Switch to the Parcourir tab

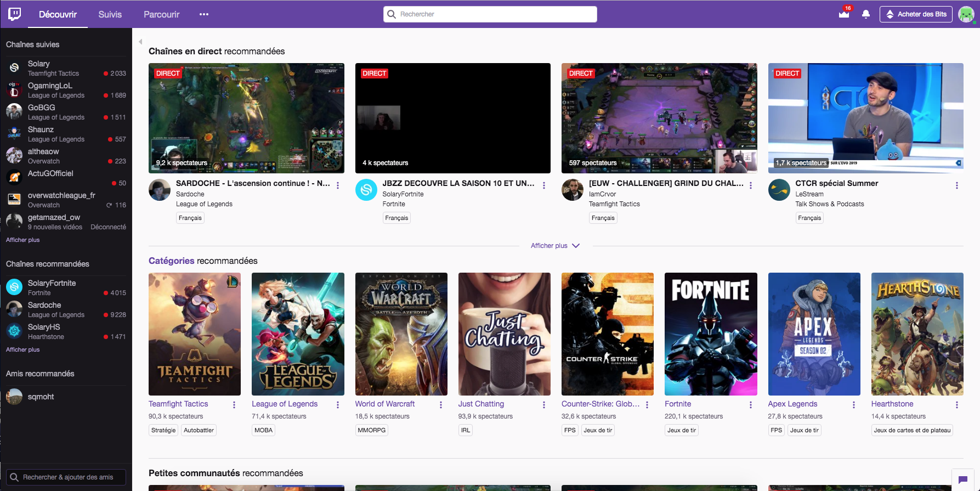coord(161,14)
